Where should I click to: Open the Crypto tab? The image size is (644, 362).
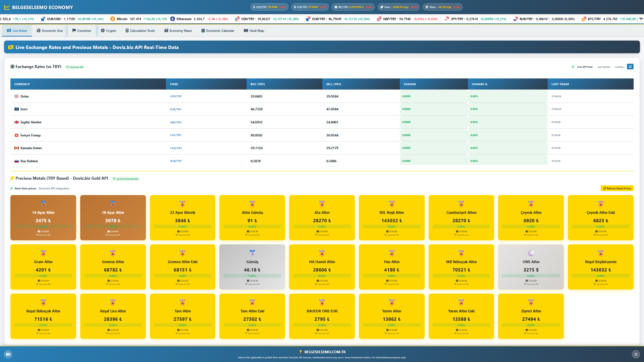[x=108, y=31]
